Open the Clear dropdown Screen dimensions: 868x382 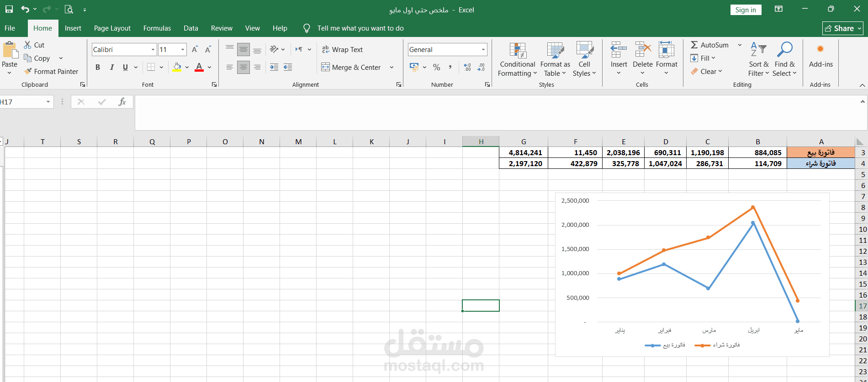coord(706,71)
